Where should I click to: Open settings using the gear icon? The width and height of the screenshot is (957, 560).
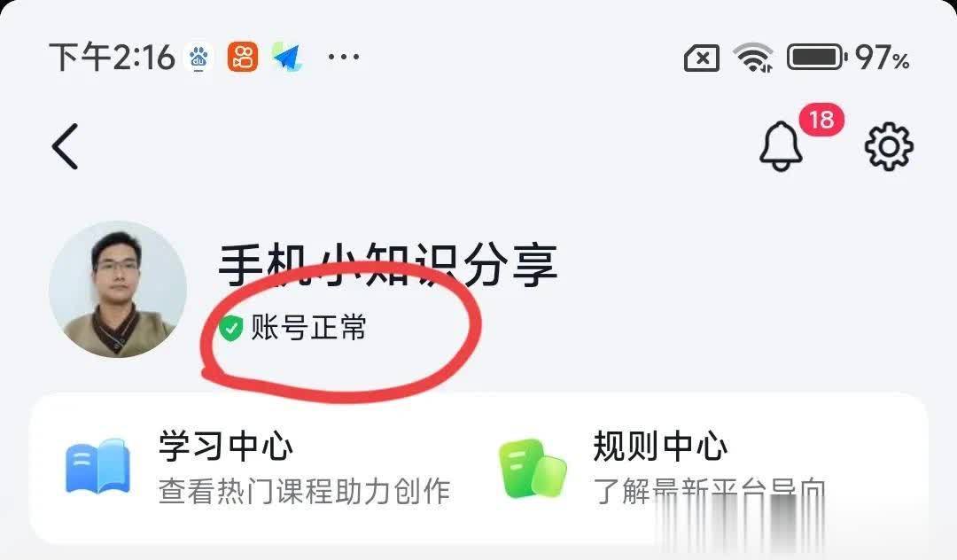(x=890, y=146)
